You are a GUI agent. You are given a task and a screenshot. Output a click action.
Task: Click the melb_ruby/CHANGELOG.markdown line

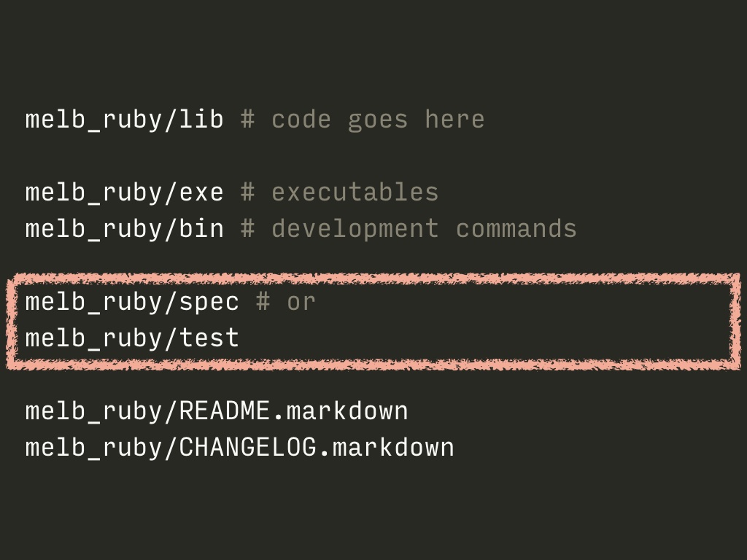[239, 448]
